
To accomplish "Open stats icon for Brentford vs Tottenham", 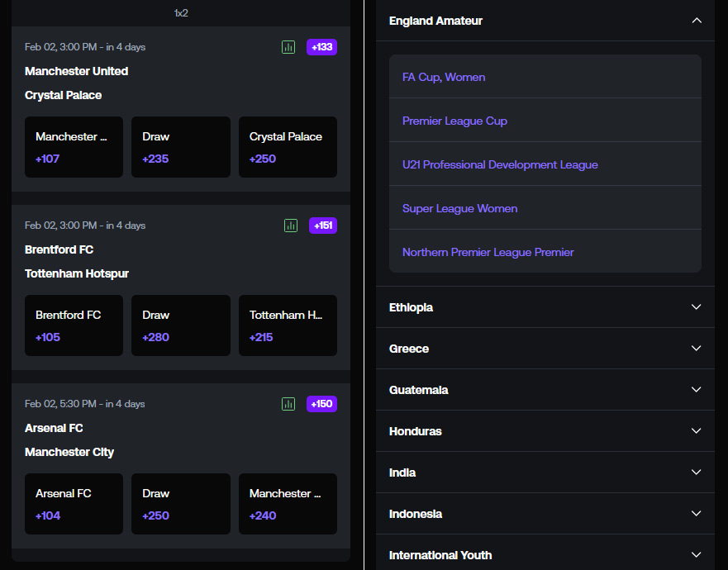I will tap(291, 226).
